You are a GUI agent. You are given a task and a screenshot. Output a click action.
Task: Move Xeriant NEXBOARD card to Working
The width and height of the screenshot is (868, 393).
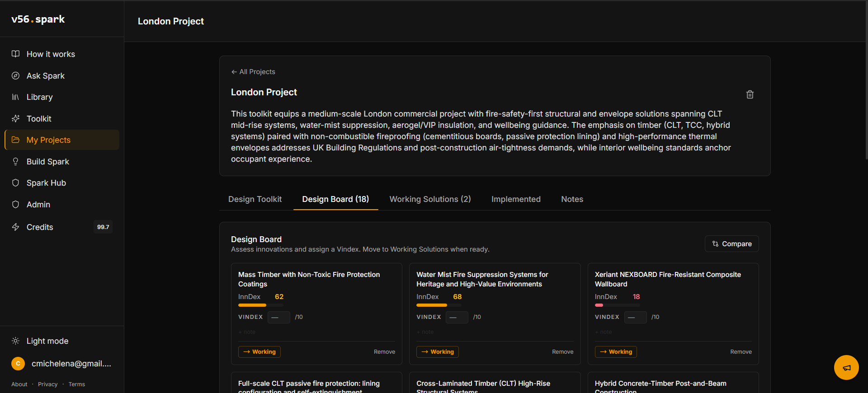pyautogui.click(x=616, y=352)
